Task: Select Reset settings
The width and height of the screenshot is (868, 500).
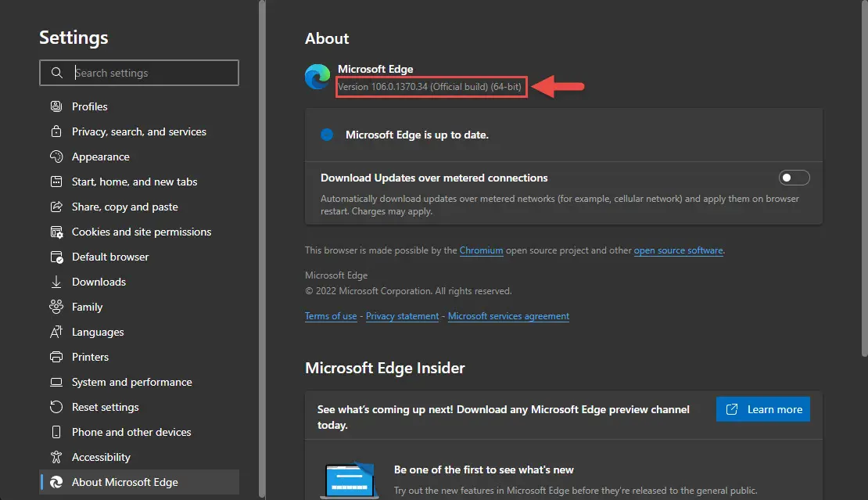Action: [139, 407]
